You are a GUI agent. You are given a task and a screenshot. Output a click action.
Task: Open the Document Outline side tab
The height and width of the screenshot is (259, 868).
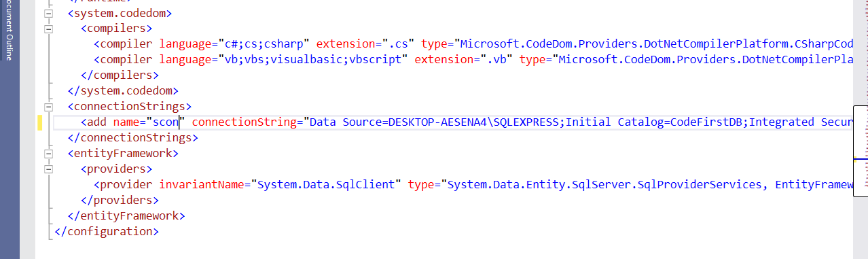(x=9, y=31)
